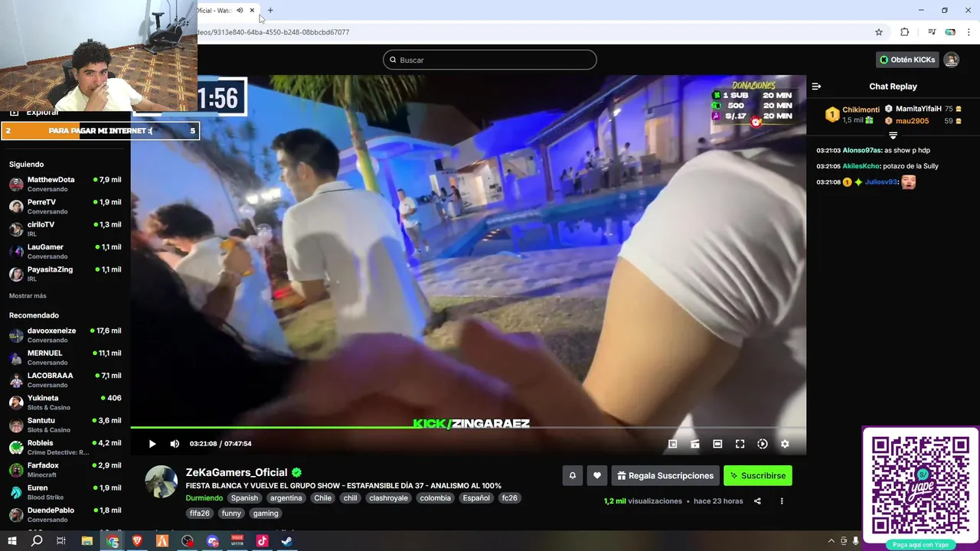Click Regala Suscripciones button

[x=665, y=475]
